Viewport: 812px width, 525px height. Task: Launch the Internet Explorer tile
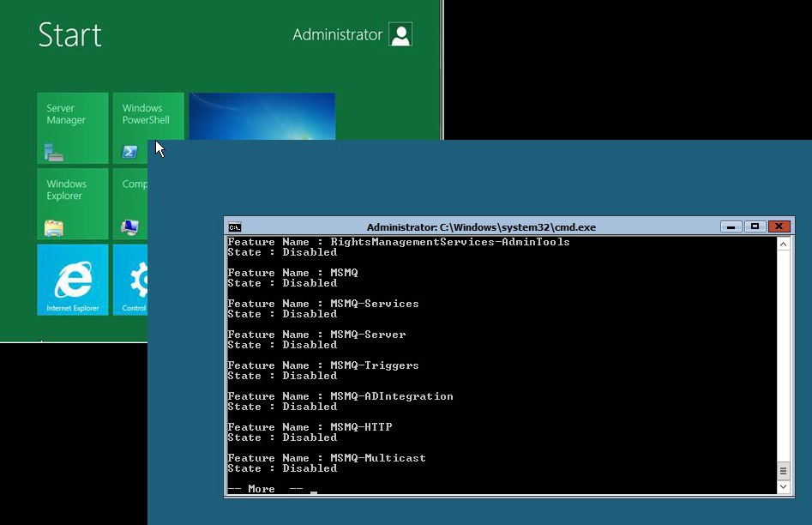[x=73, y=280]
